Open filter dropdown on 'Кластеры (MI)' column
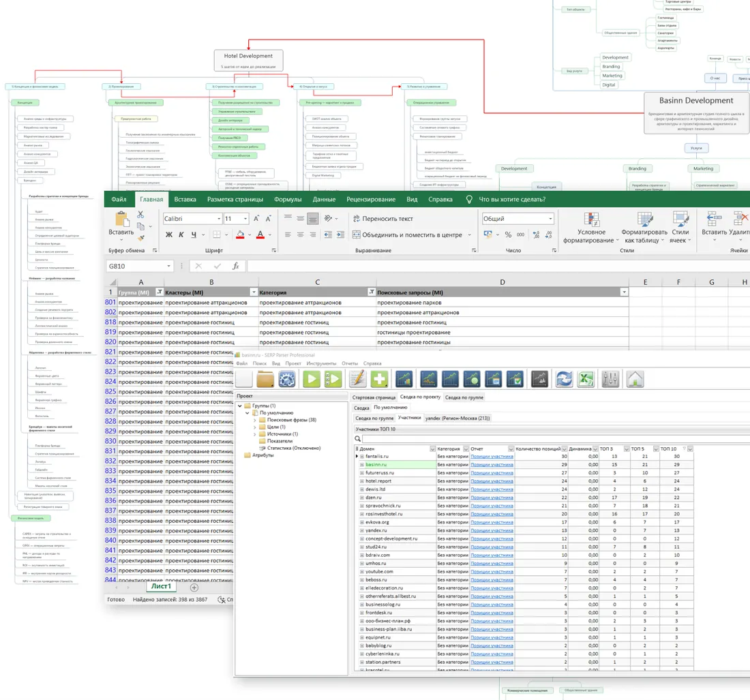 tap(254, 292)
